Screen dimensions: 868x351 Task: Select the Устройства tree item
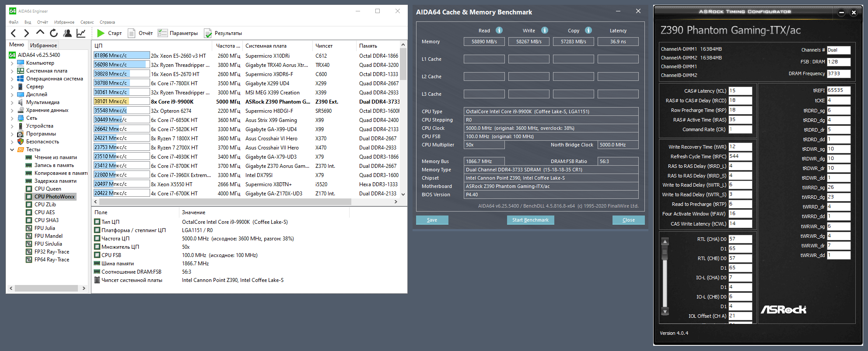[40, 126]
